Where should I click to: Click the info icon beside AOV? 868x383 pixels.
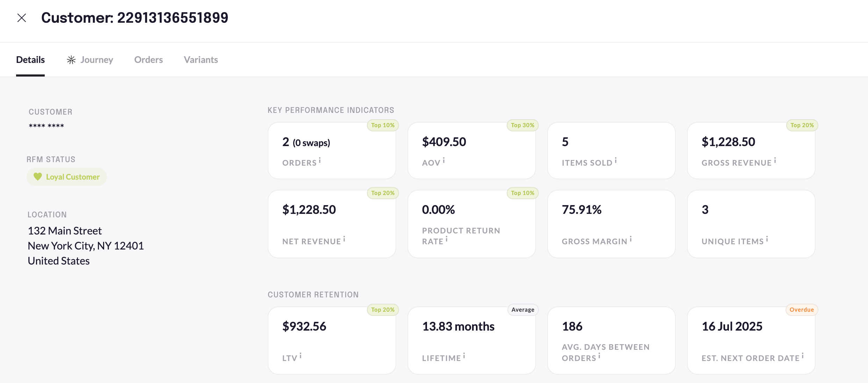pos(444,160)
